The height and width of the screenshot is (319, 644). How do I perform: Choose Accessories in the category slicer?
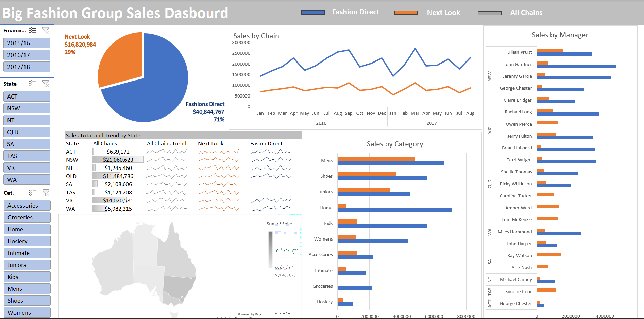[x=27, y=206]
